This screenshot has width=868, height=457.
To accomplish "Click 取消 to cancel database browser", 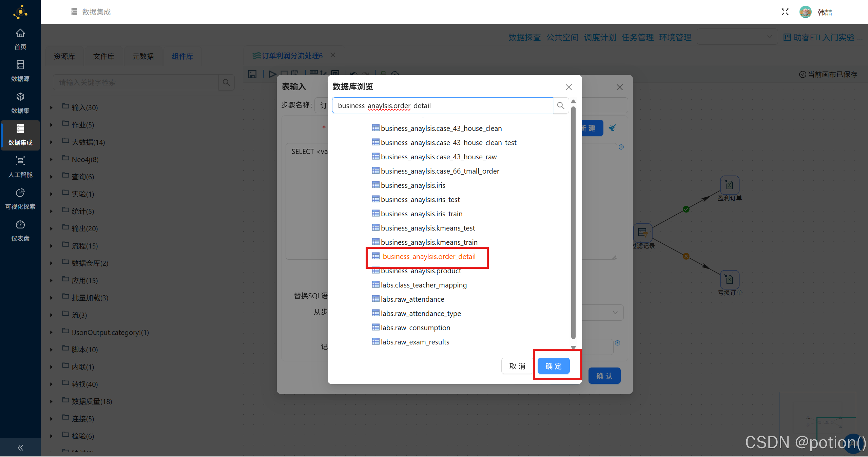I will [x=517, y=366].
